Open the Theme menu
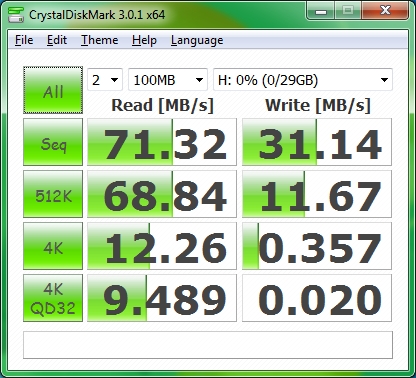Viewport: 416px width, 378px height. tap(100, 40)
